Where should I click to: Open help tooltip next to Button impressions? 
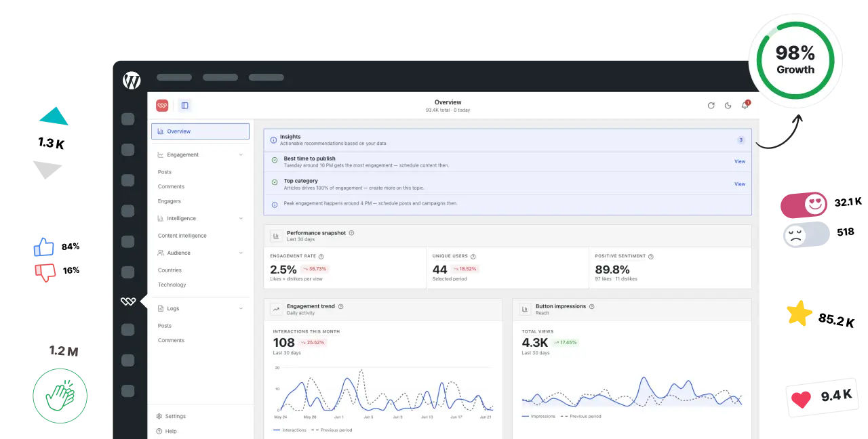click(591, 306)
